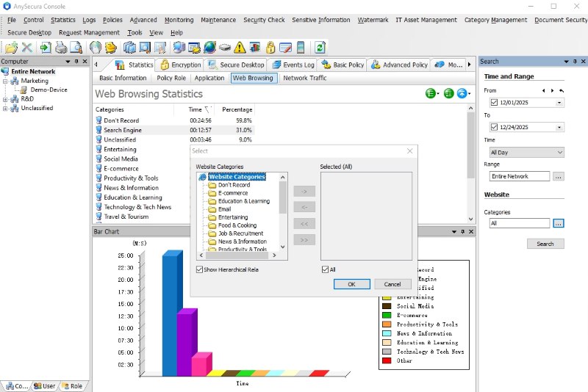Open the To date picker dropdown
The height and width of the screenshot is (392, 588).
(x=559, y=127)
